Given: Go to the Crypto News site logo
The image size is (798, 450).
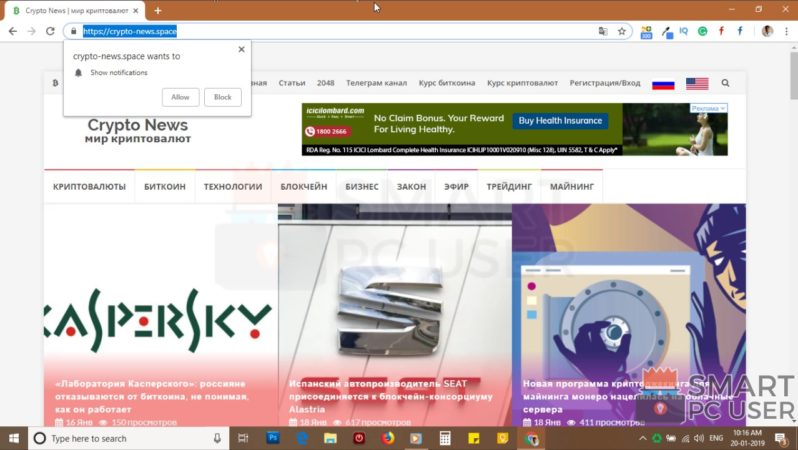Looking at the screenshot, I should [138, 130].
